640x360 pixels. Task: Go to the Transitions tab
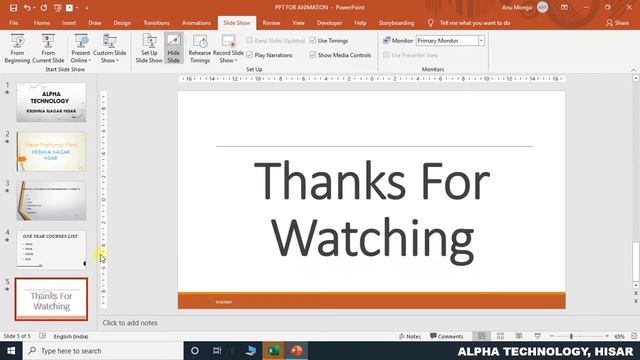(156, 23)
